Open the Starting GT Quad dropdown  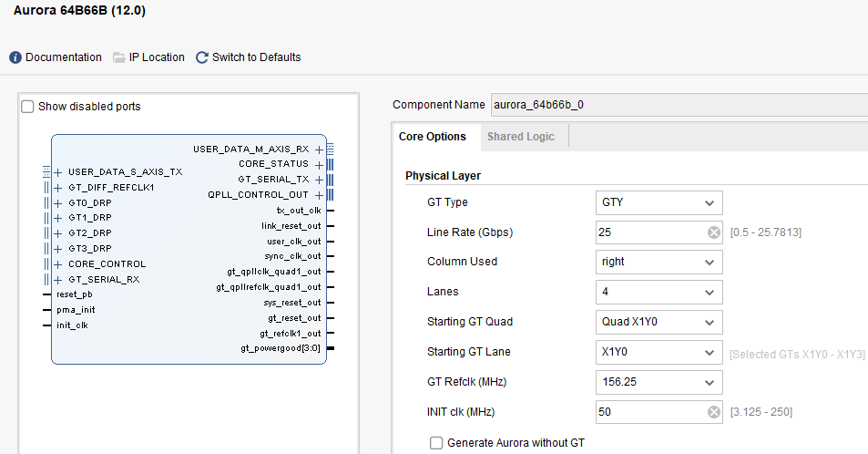pyautogui.click(x=659, y=322)
